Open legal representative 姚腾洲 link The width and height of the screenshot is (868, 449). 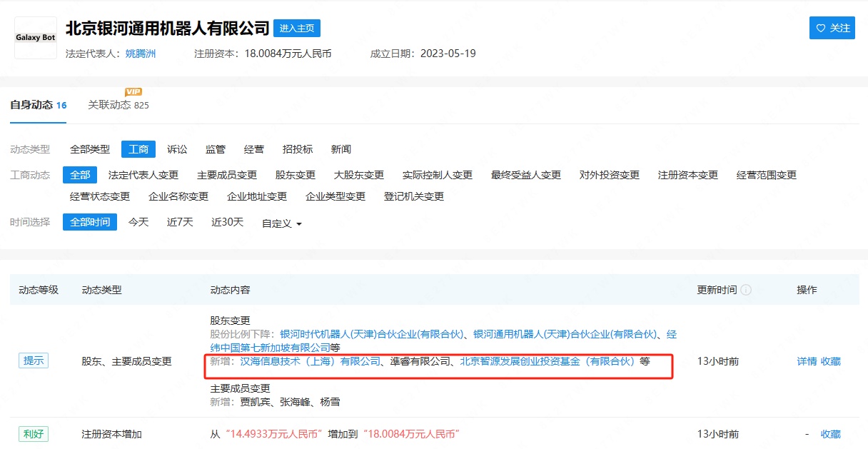point(141,54)
